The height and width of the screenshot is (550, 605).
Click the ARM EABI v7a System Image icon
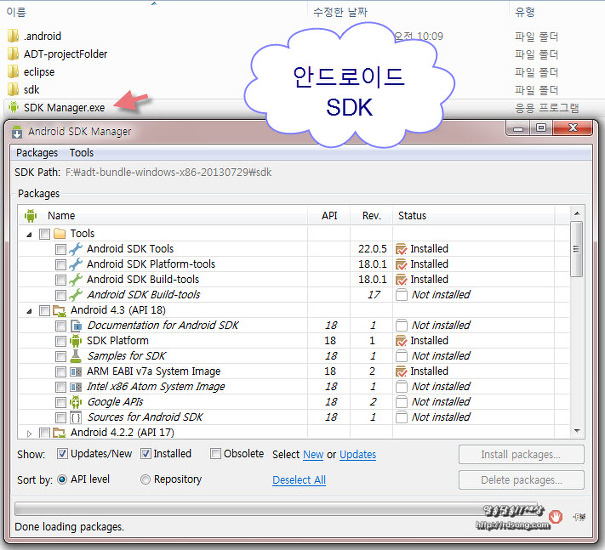pos(76,372)
